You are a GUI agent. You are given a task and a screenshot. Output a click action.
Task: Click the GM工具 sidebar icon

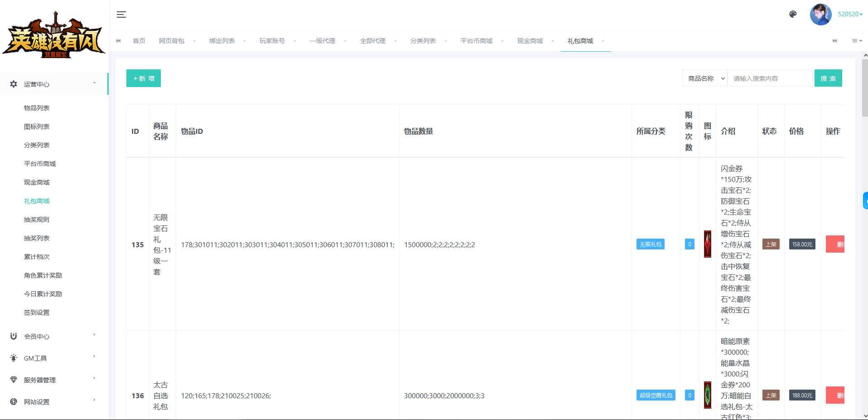pos(14,358)
